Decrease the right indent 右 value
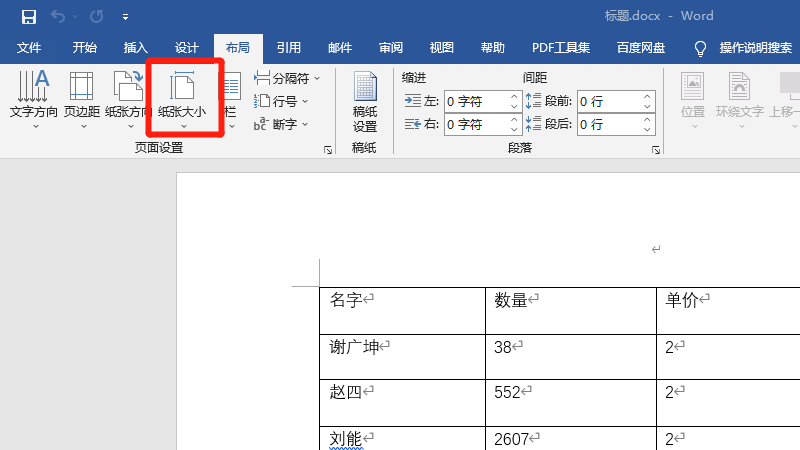The image size is (800, 450). (514, 129)
